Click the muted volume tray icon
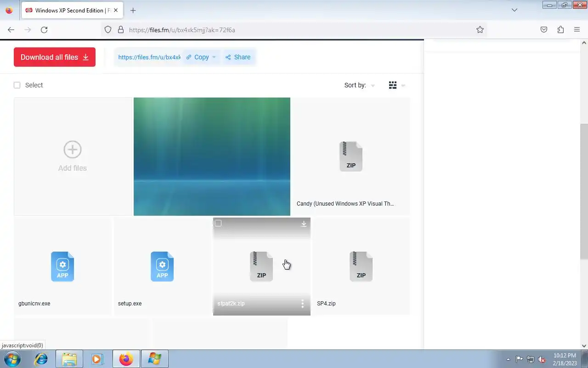Viewport: 588px width, 368px height. 542,359
